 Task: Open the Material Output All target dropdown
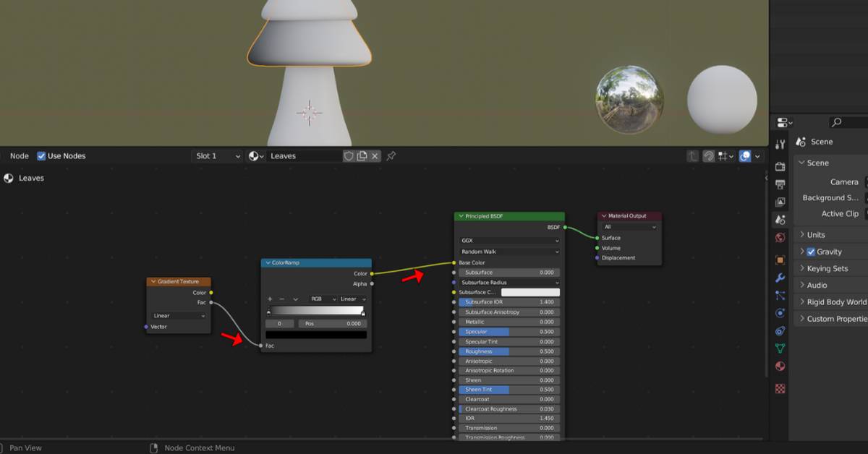point(629,227)
